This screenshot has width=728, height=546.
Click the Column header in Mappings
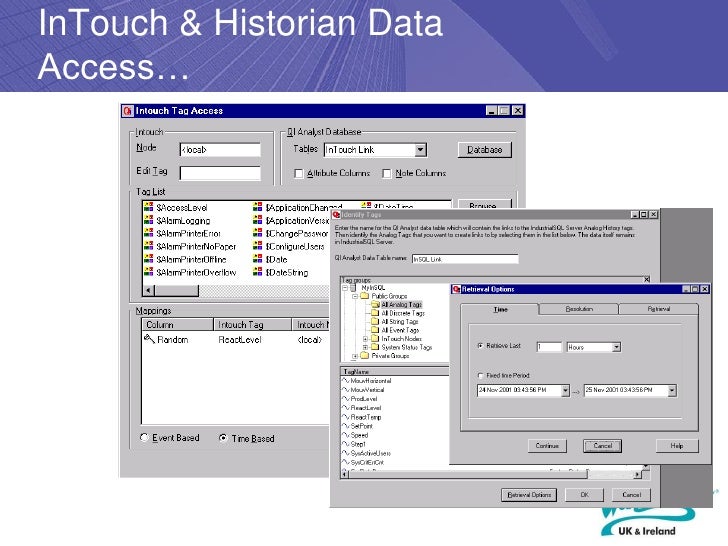177,325
